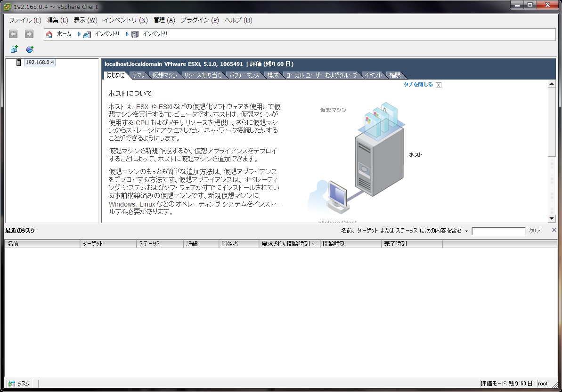Switch to the イベント tab

pyautogui.click(x=373, y=75)
